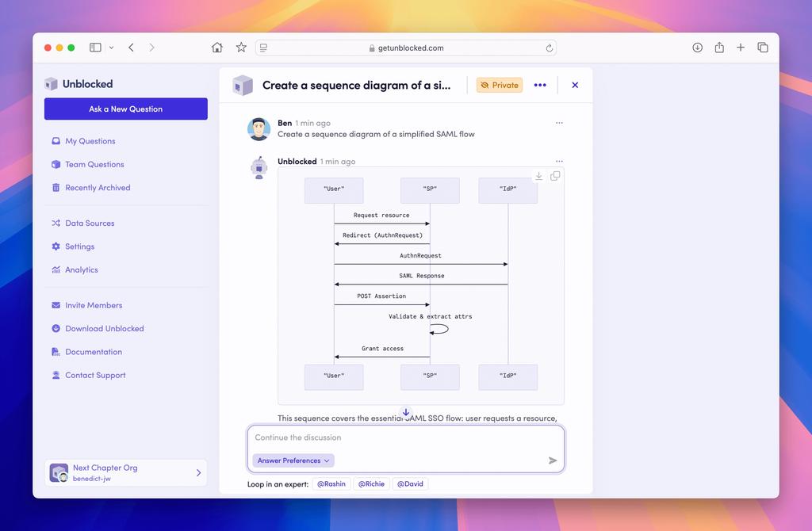812x531 pixels.
Task: Go forward to the next page
Action: tap(151, 48)
